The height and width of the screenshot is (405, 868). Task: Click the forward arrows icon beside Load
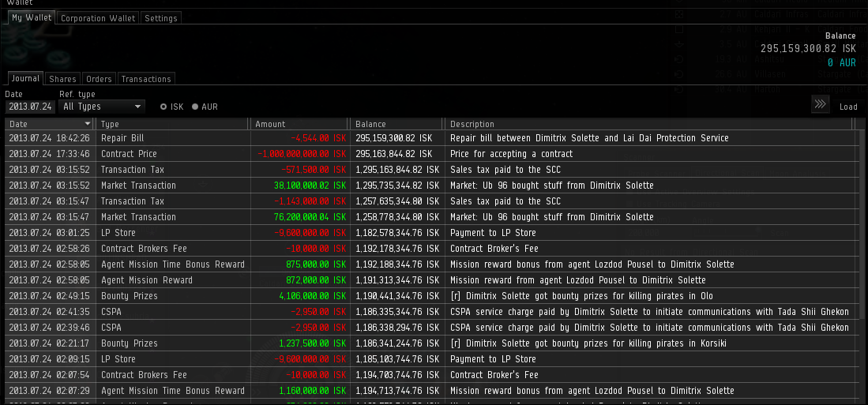point(821,104)
